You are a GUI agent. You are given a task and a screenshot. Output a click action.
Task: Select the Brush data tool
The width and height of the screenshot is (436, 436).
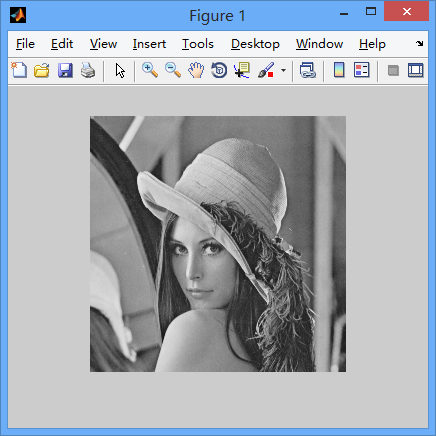coord(266,70)
